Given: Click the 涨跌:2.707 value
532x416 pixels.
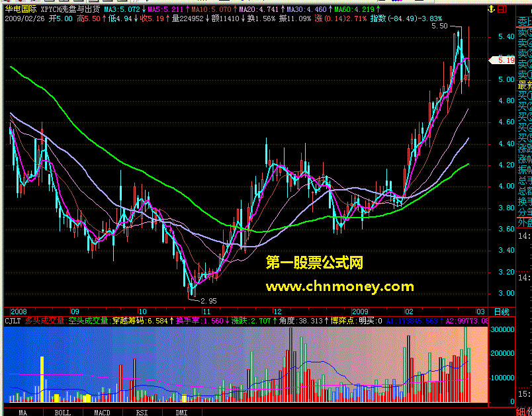Looking at the screenshot, I should point(251,321).
